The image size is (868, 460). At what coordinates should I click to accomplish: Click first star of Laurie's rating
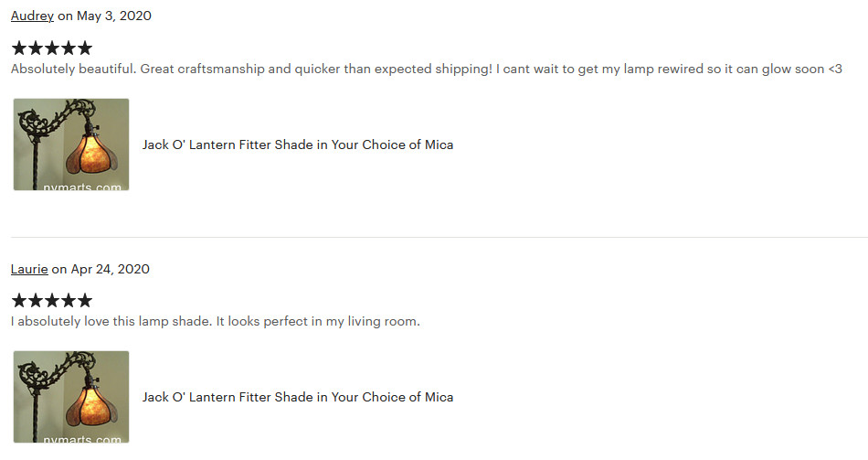(19, 301)
